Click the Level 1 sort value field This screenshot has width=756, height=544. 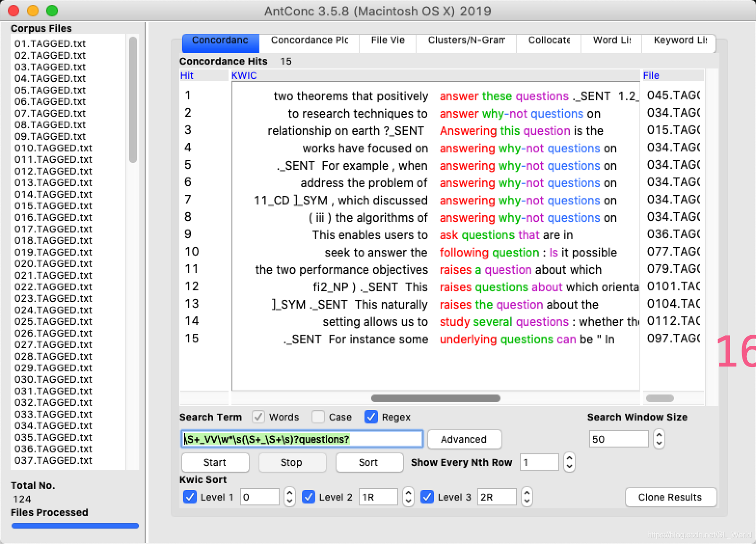coord(260,497)
